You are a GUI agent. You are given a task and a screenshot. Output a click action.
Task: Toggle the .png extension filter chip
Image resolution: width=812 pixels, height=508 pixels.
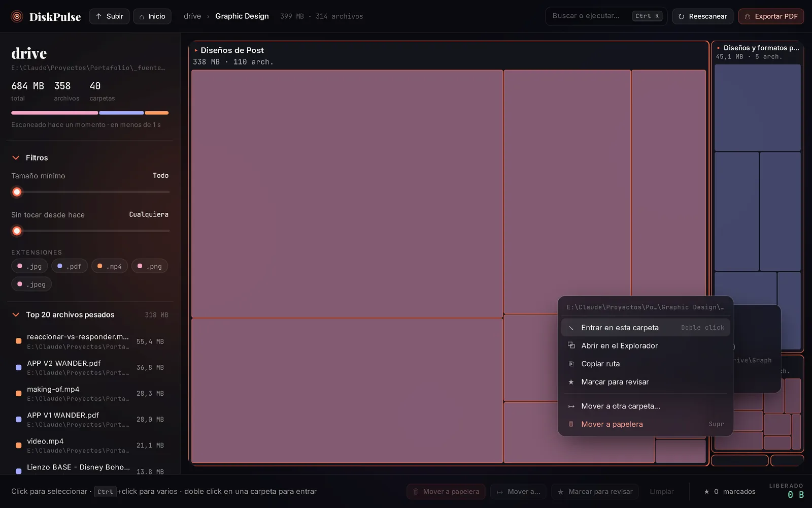pos(150,266)
